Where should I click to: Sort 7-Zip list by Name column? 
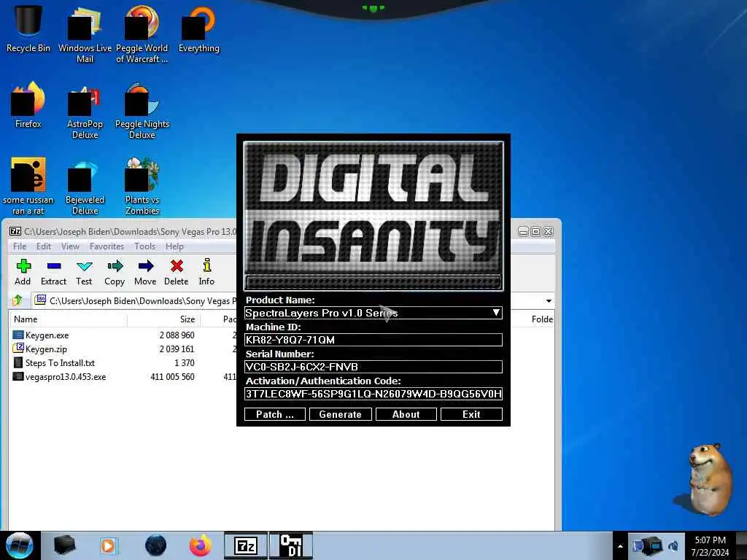tap(68, 319)
